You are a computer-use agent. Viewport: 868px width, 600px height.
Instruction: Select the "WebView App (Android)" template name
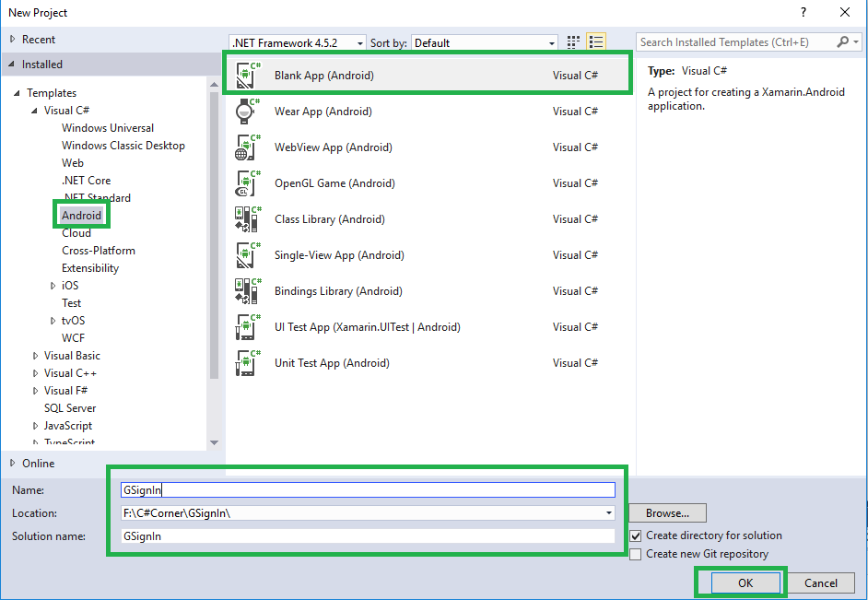334,147
